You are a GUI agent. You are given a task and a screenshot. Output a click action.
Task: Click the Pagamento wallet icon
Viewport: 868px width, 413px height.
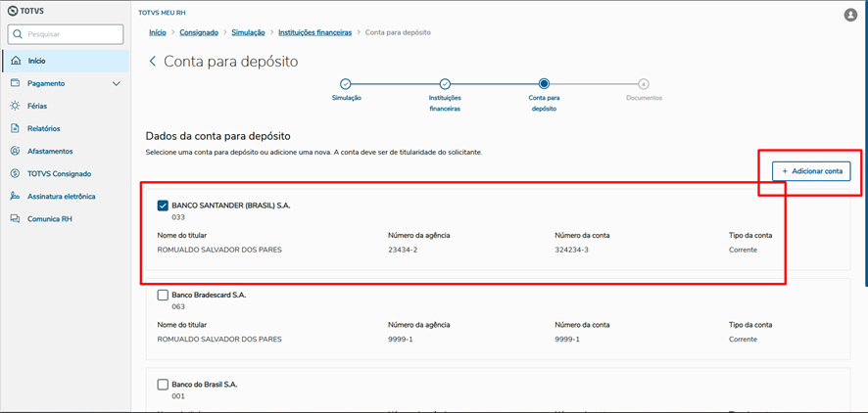(x=16, y=83)
